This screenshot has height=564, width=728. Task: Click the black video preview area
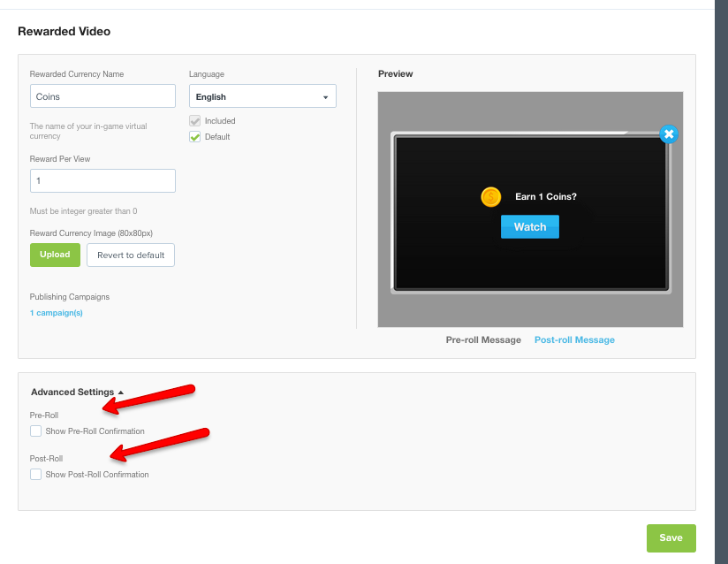coord(530,261)
